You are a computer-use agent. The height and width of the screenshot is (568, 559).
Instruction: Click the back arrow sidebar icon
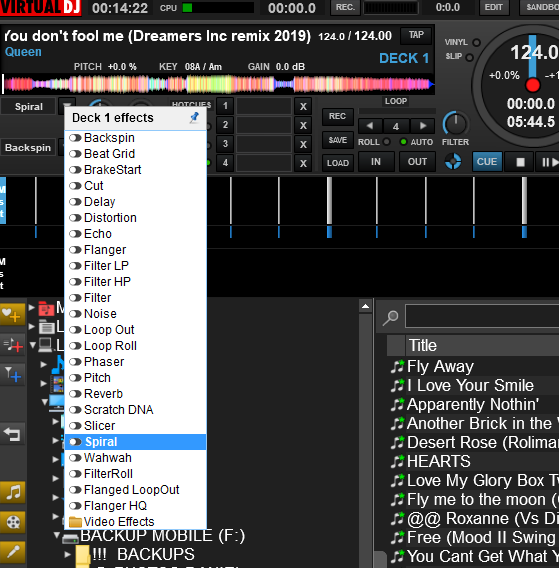click(x=12, y=433)
